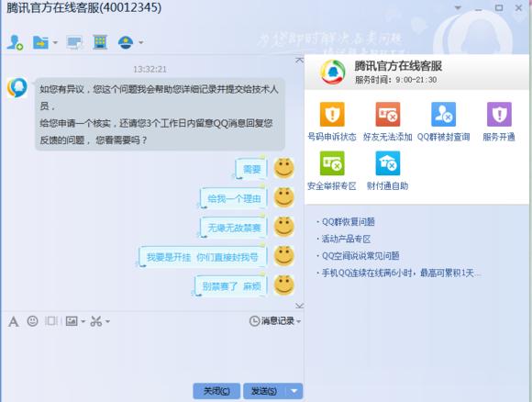Click the 别禁赛了 麻烦 chat bubble
Screen dimensions: 532x402
click(231, 286)
